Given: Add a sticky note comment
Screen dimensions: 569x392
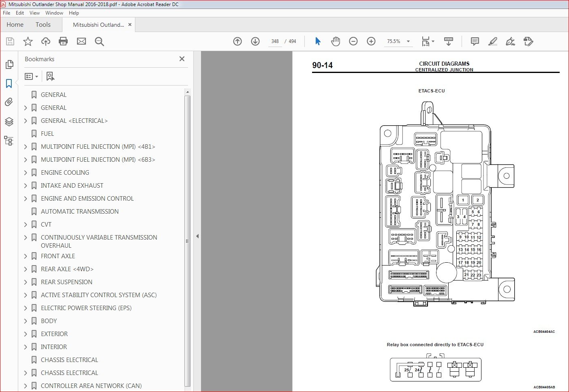Looking at the screenshot, I should tap(475, 41).
